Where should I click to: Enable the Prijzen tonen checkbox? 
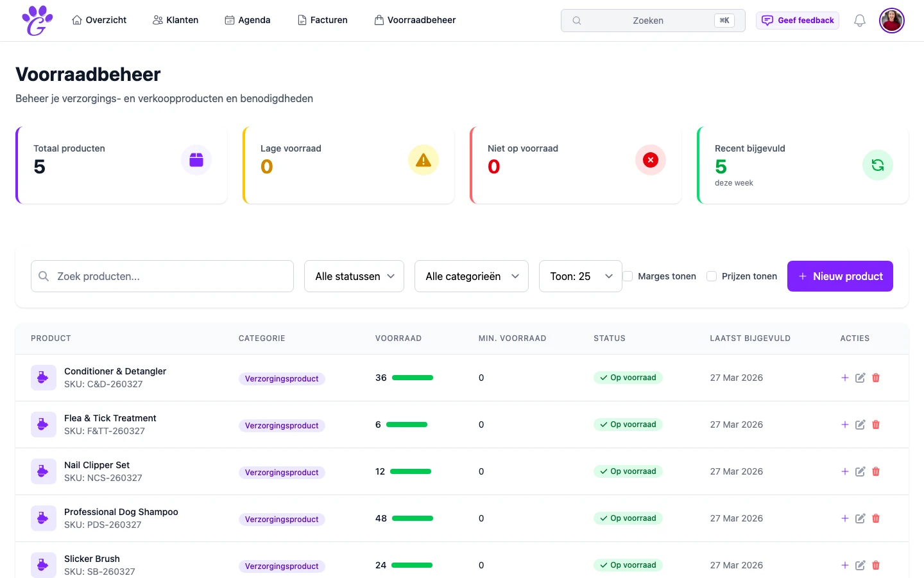pyautogui.click(x=712, y=276)
